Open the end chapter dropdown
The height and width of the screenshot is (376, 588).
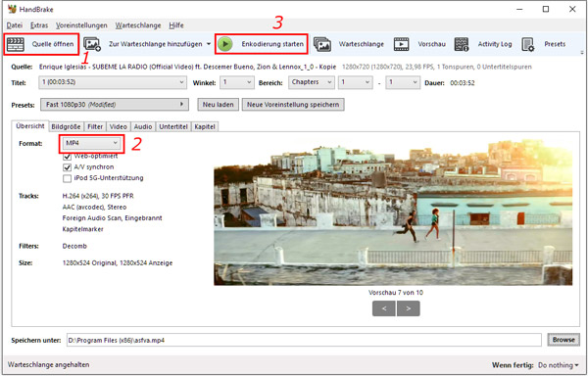coord(403,82)
